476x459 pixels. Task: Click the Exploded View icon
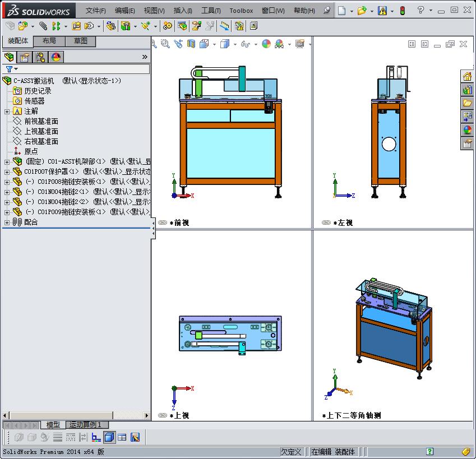coord(196,26)
